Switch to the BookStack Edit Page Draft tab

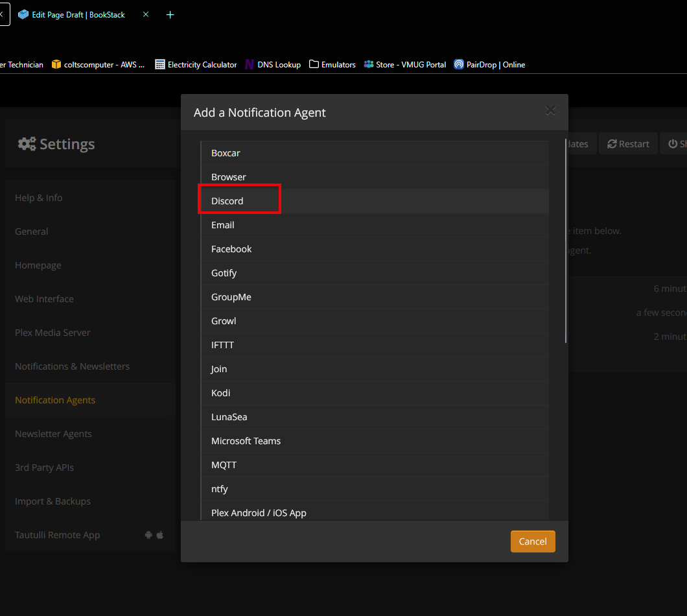(78, 15)
